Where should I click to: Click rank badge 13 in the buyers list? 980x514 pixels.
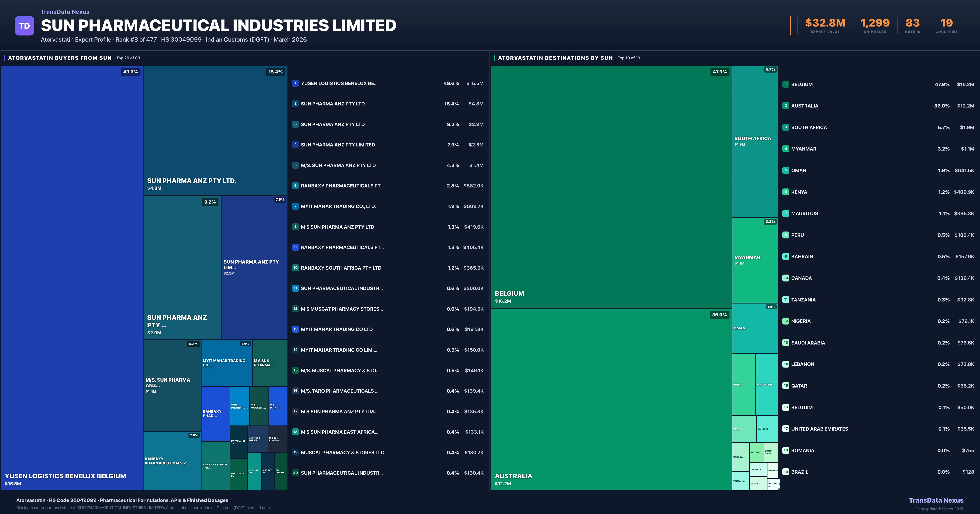pos(295,329)
